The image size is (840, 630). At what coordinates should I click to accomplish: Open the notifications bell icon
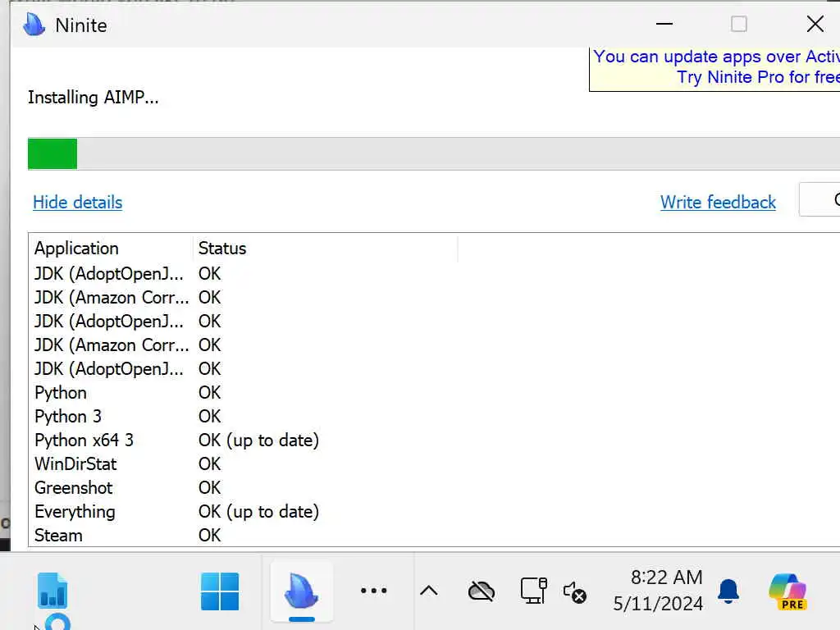(728, 591)
